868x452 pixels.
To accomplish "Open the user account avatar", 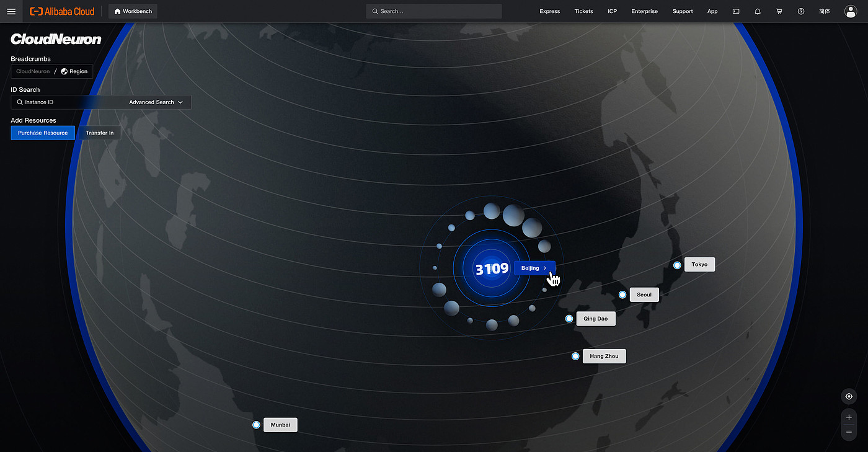I will (x=851, y=11).
